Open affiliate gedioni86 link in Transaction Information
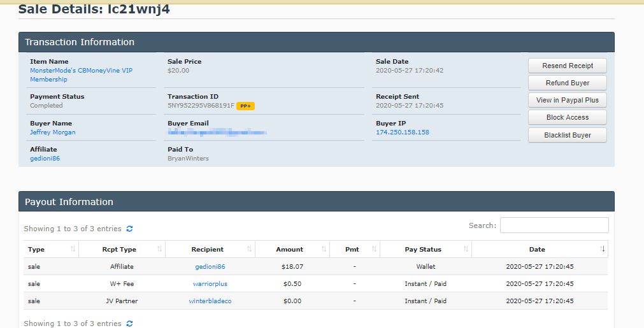Viewport: 644px width, 328px height. tap(45, 159)
